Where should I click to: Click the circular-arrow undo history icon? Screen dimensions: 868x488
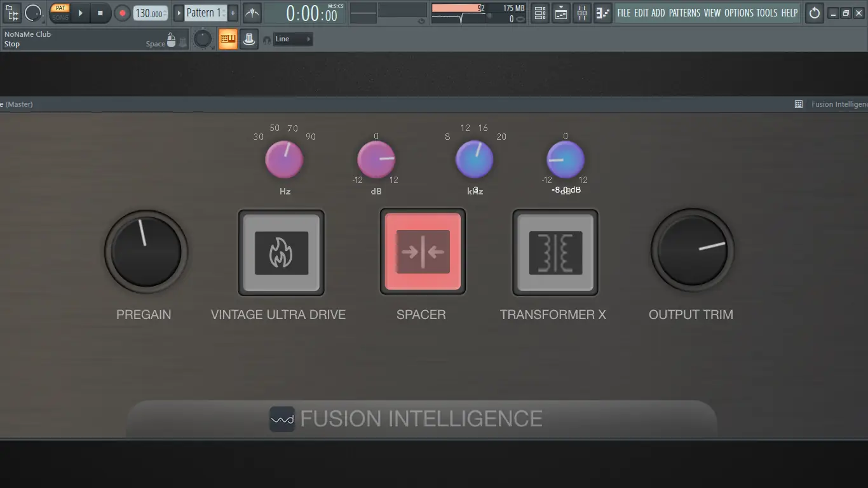point(814,13)
